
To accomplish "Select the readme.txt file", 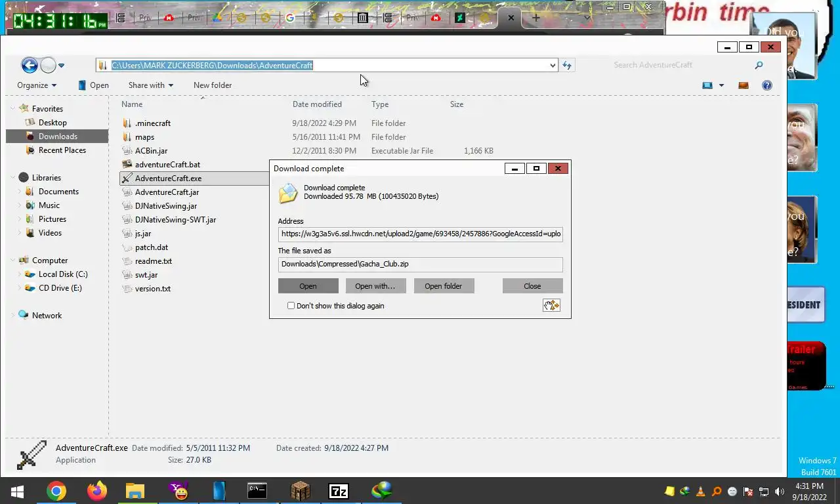I will click(x=154, y=261).
